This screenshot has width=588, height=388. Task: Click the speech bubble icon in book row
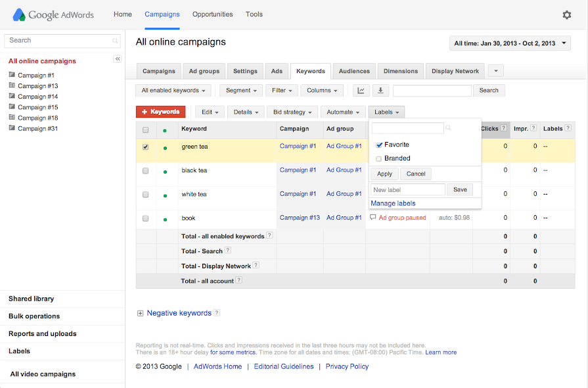click(373, 218)
